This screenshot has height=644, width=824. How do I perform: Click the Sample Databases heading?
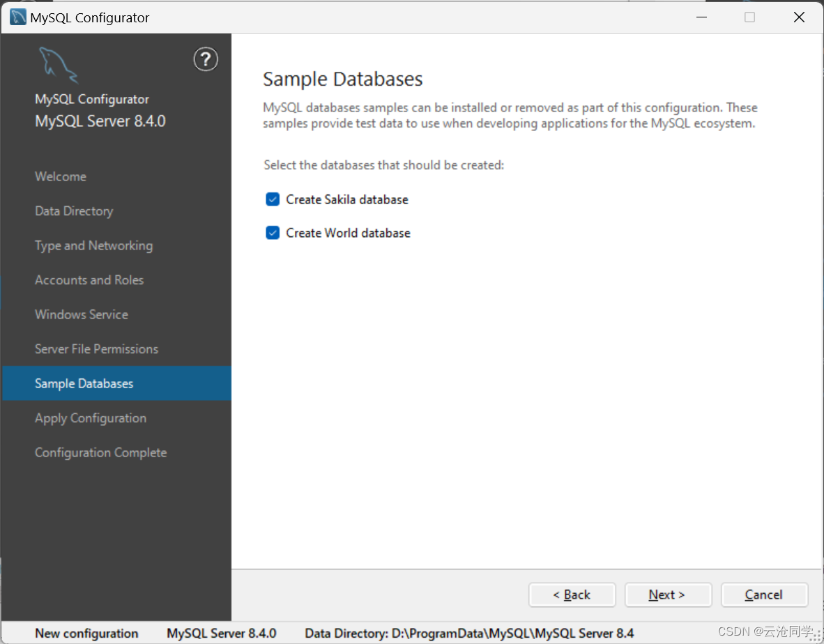coord(342,79)
